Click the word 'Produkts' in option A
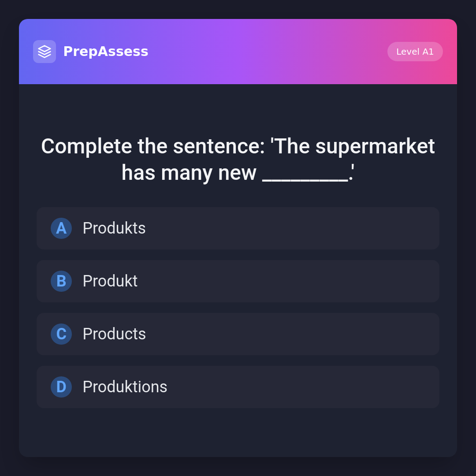Viewport: 476px width, 476px height. 114,228
